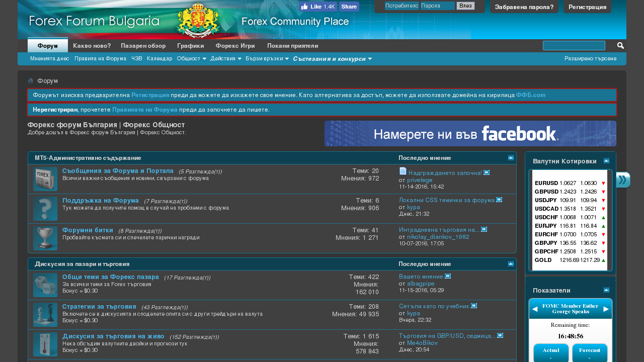Collapse the MT5-Административно съдържание category
Viewport: 644px width, 362px height.
tap(511, 158)
